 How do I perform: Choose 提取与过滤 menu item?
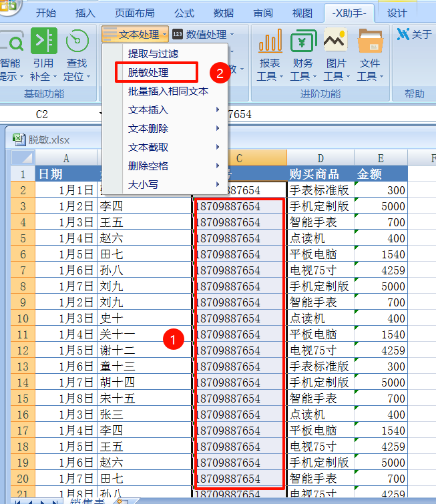[153, 53]
